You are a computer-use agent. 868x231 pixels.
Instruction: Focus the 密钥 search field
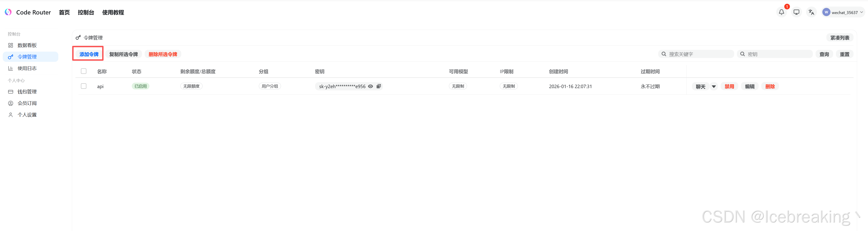click(x=775, y=54)
